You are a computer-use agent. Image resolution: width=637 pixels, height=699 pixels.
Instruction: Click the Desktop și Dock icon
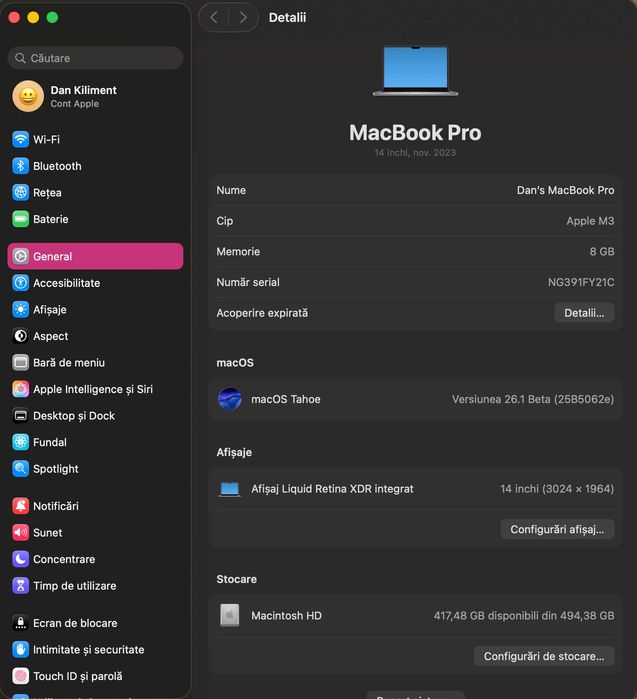coord(21,416)
